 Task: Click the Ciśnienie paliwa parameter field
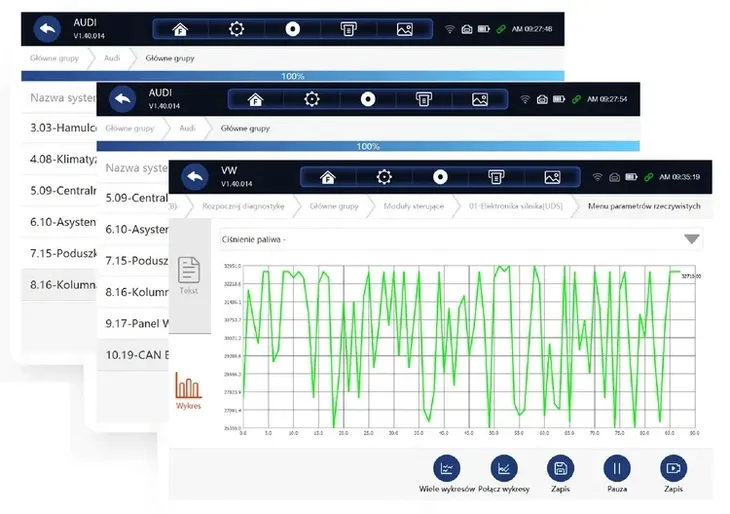[x=461, y=239]
